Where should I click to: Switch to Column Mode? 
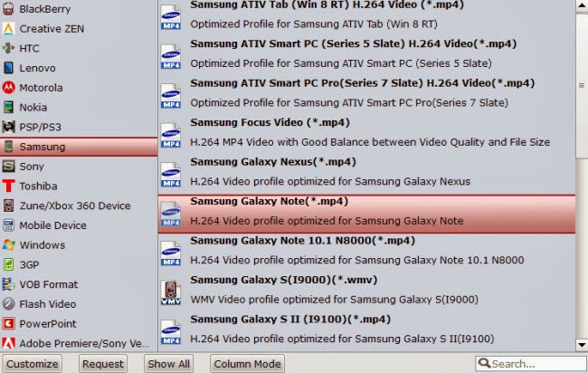pos(247,364)
